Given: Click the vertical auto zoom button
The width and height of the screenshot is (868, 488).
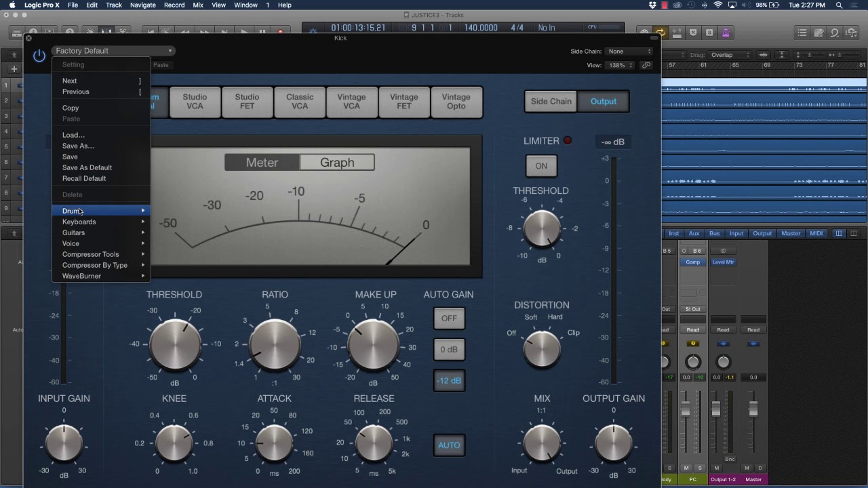Looking at the screenshot, I should [781, 55].
